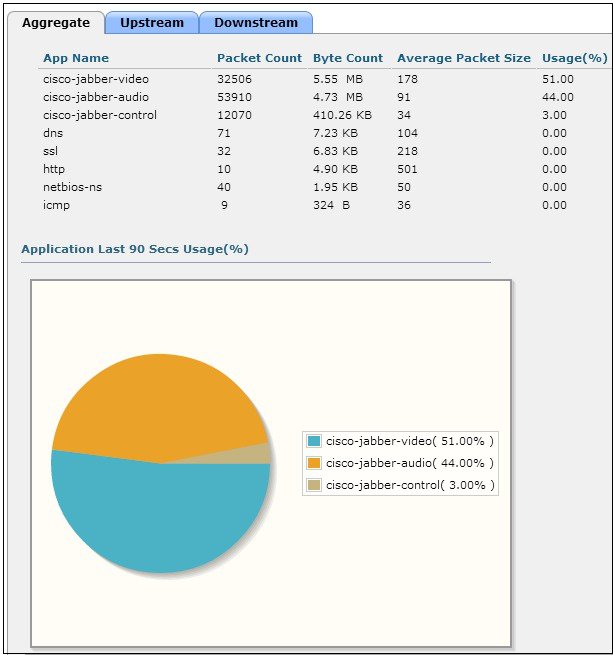The height and width of the screenshot is (655, 613).
Task: Select the cisco-jabber-control app name
Action: (100, 115)
